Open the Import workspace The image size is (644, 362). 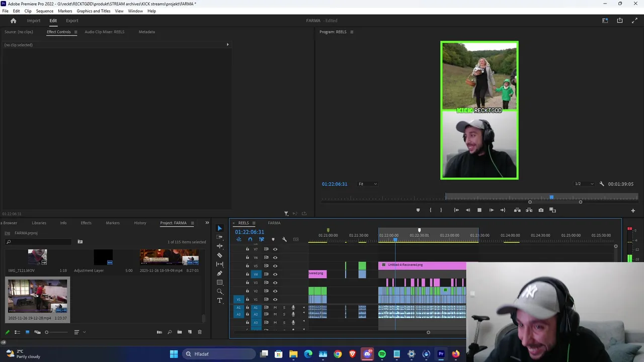point(34,21)
